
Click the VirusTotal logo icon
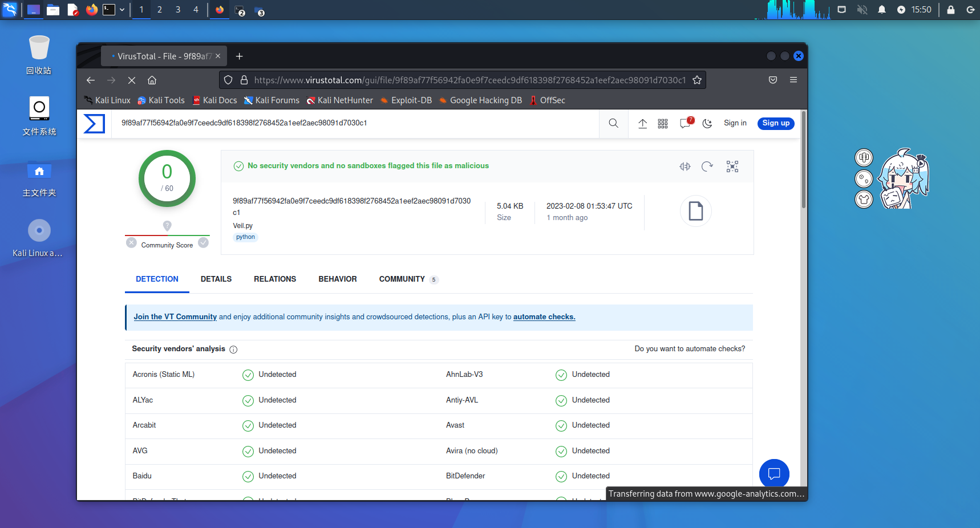[x=94, y=123]
